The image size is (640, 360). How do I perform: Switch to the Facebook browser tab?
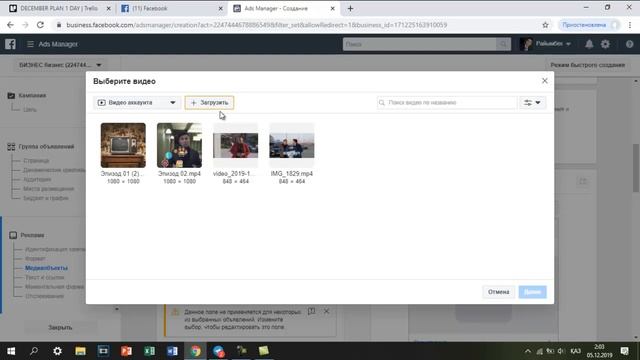coord(171,8)
